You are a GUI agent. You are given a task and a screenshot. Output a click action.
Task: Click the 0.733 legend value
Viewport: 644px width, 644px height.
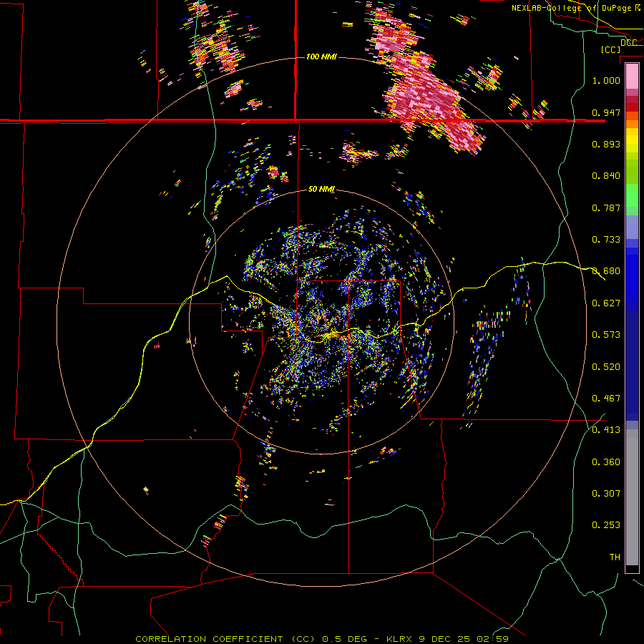click(606, 240)
